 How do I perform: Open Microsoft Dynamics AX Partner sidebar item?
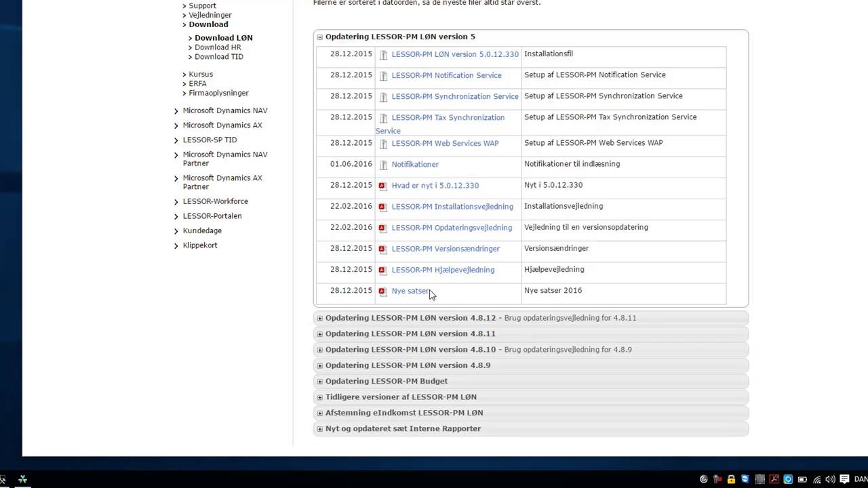222,182
